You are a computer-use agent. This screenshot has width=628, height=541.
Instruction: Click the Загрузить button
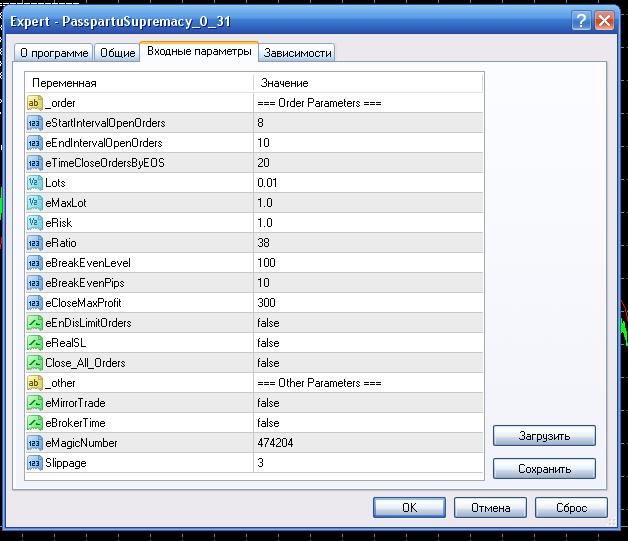tap(544, 436)
